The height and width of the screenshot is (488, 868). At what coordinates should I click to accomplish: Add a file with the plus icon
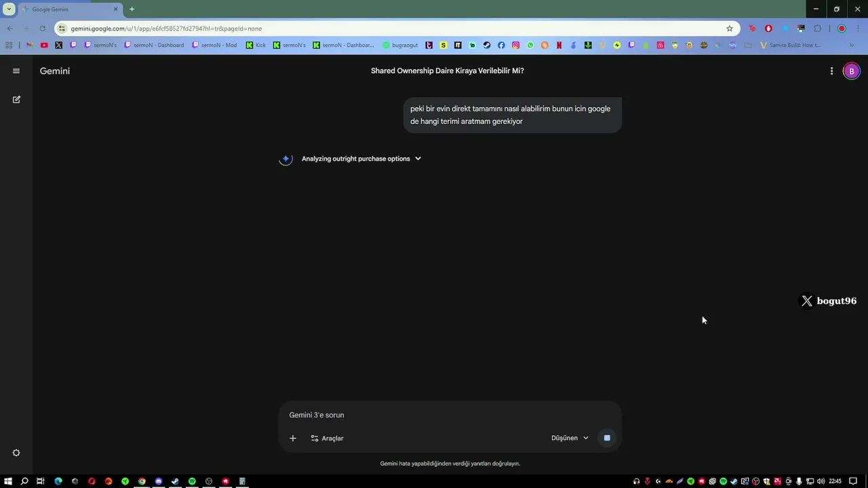click(293, 438)
